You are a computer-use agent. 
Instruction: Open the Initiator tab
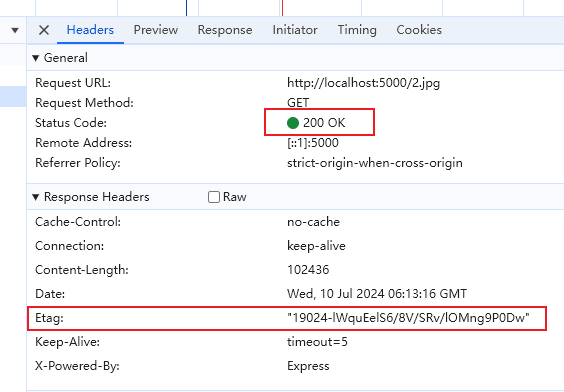295,30
